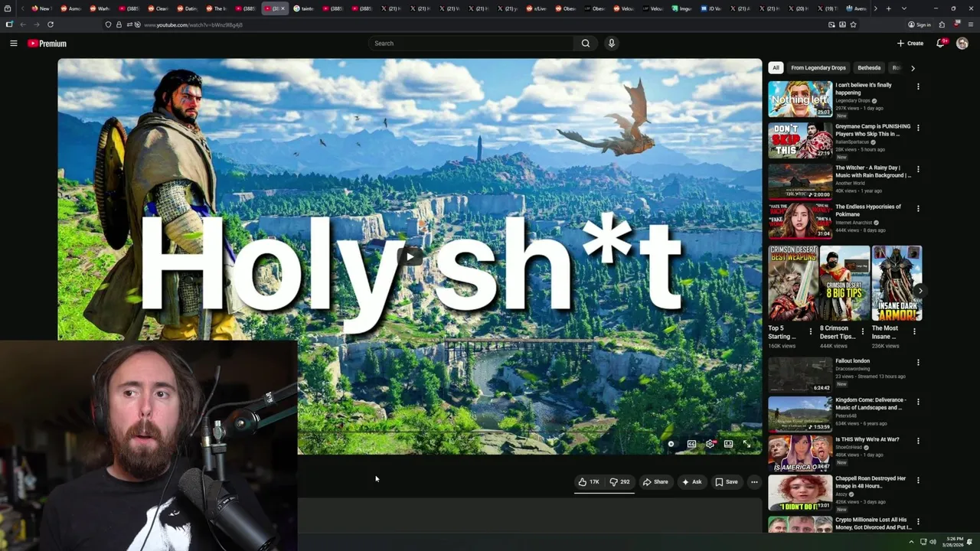Click the taskbar volume speaker icon
980x551 pixels.
click(x=933, y=542)
